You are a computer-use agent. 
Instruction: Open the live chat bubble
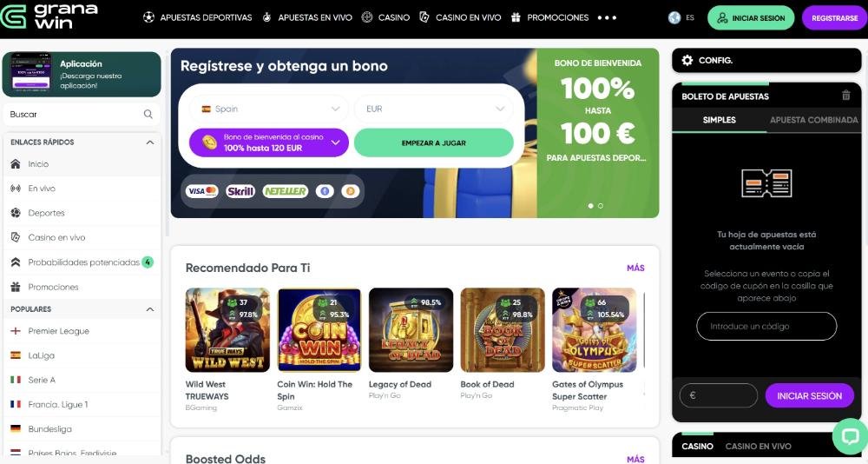coord(850,436)
